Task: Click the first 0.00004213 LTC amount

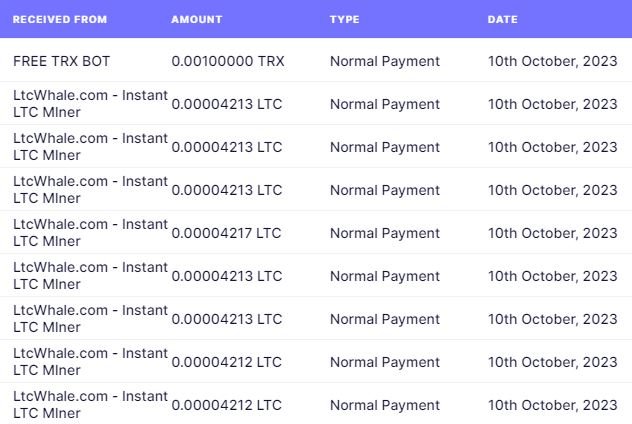Action: tap(227, 104)
